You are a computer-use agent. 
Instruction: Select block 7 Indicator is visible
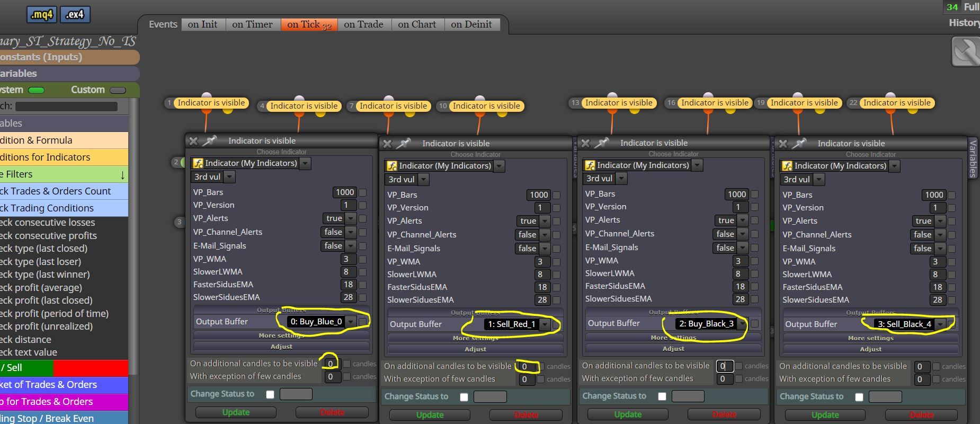(x=393, y=106)
